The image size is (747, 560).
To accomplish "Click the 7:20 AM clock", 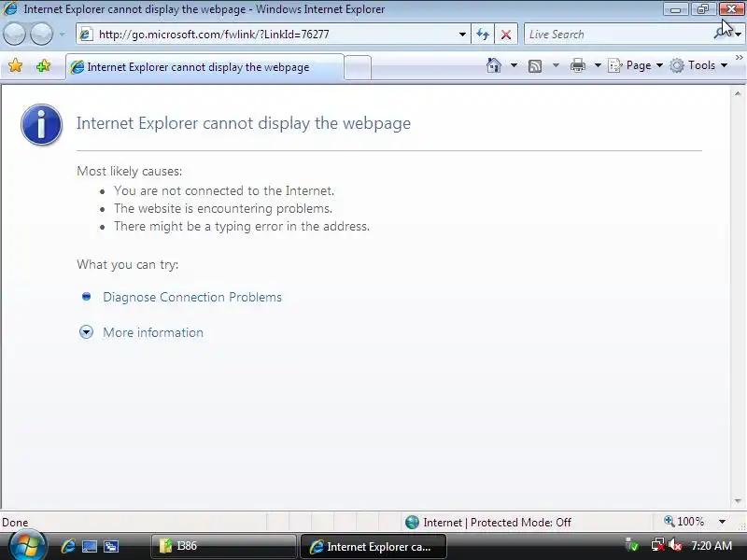I will pyautogui.click(x=712, y=545).
